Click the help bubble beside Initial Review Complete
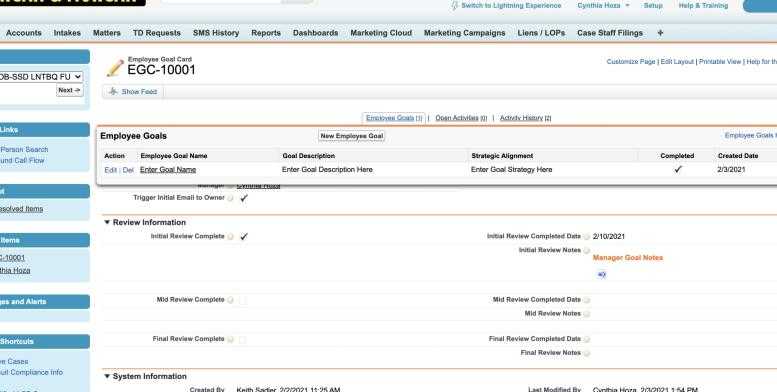777x392 pixels. coord(230,237)
